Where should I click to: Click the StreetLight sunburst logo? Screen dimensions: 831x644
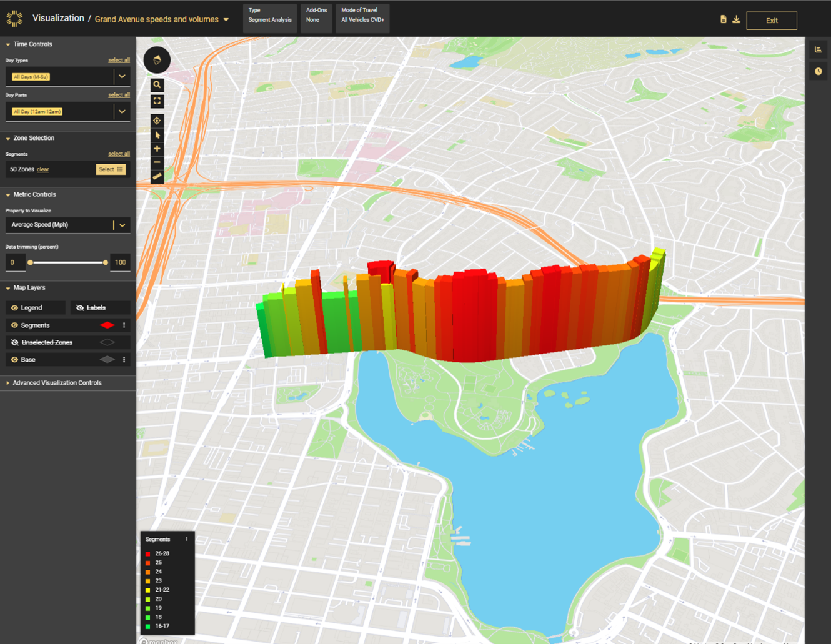[x=14, y=19]
